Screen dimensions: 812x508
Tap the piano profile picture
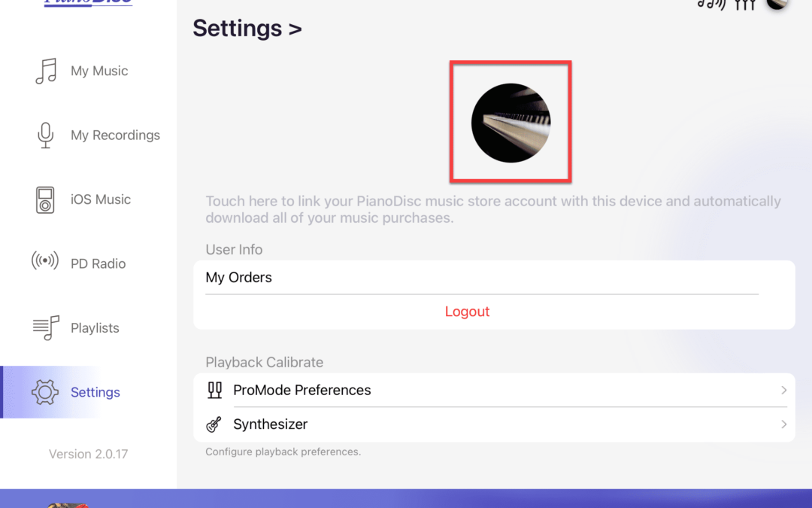click(x=511, y=122)
